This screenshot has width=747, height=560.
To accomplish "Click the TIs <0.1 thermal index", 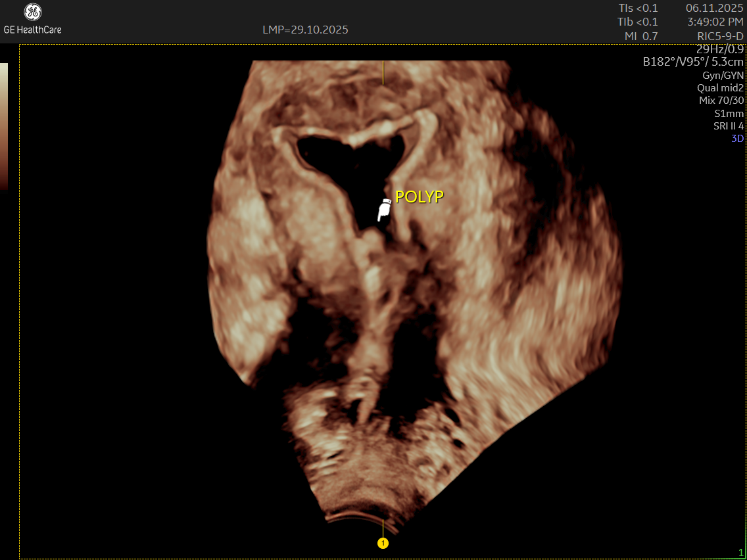I will 638,8.
